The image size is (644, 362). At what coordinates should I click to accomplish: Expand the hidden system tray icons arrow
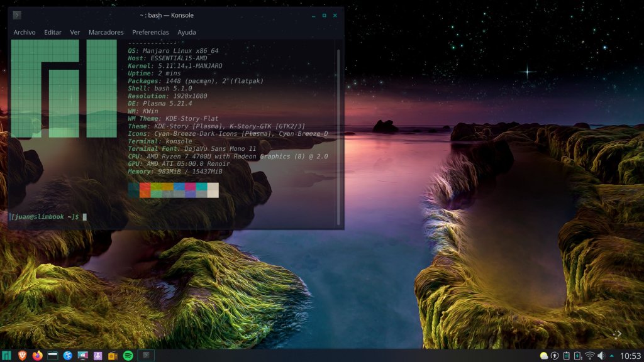click(612, 356)
